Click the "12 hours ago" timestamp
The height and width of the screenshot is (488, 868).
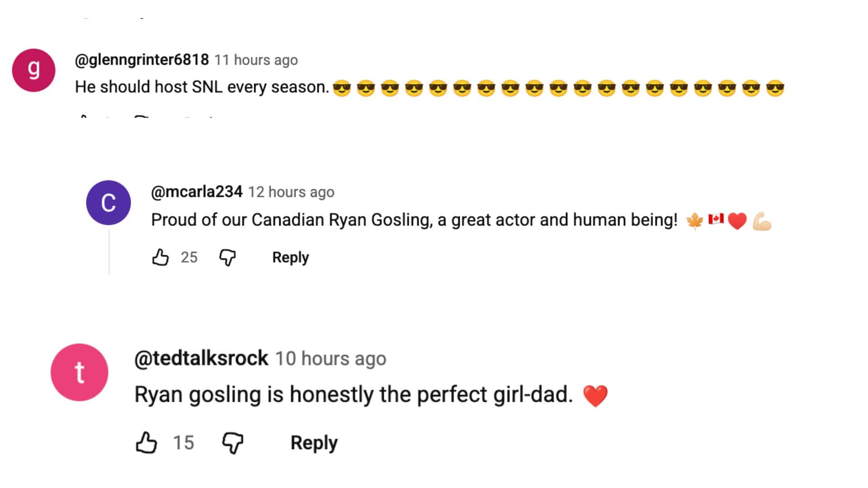(x=291, y=192)
